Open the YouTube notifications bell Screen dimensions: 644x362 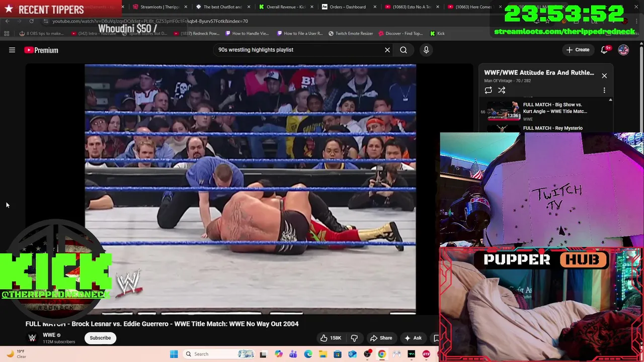(x=605, y=50)
